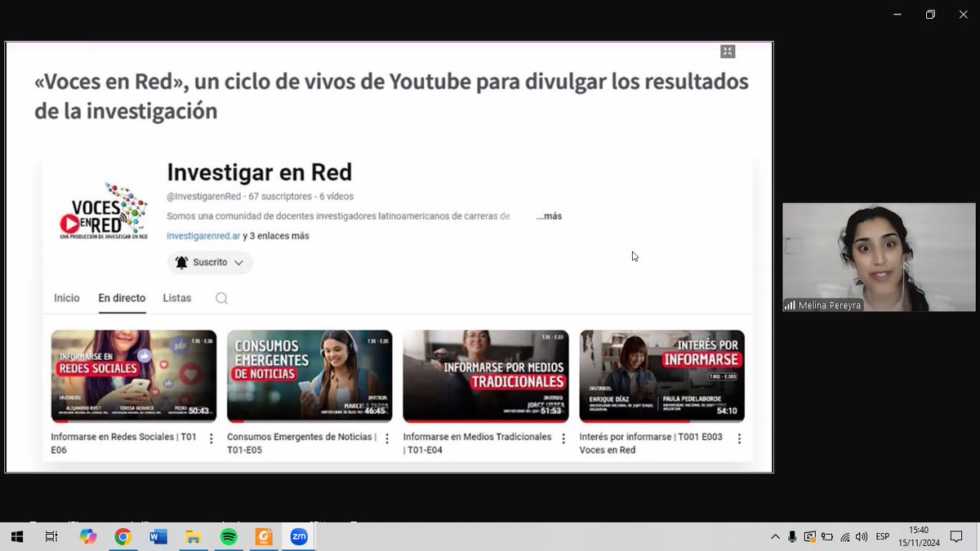Click the search icon in channel tabs

coord(221,298)
